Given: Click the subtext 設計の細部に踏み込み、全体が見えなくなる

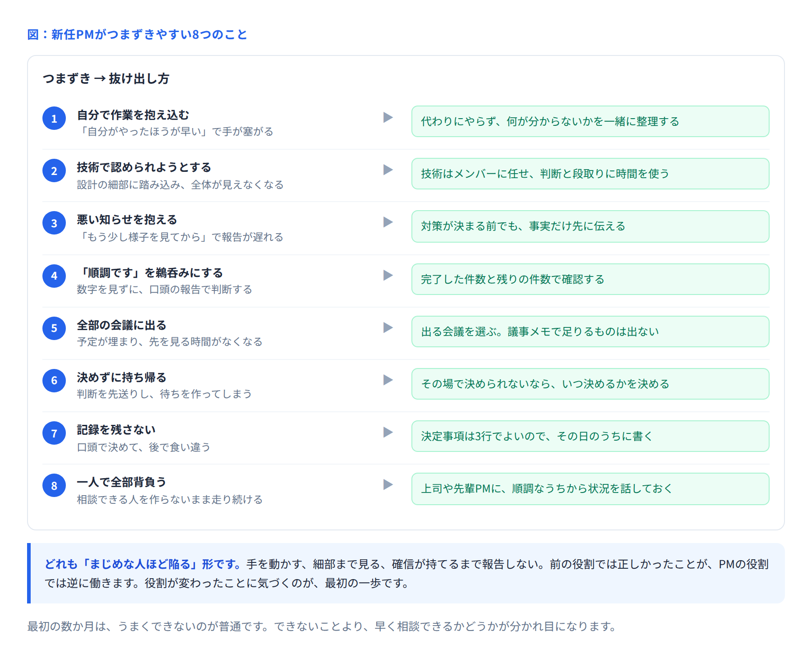Looking at the screenshot, I should [x=180, y=185].
